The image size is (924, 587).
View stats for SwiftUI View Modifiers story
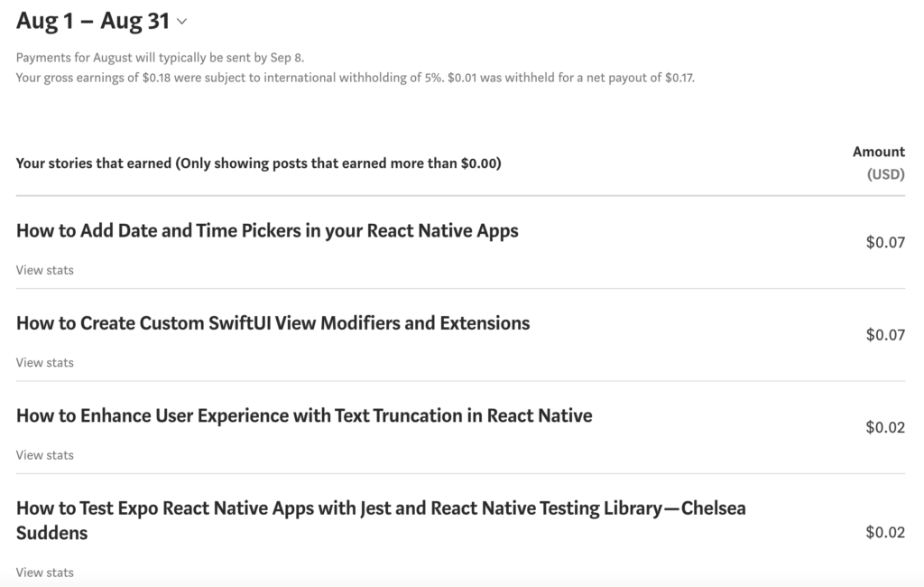(x=45, y=363)
